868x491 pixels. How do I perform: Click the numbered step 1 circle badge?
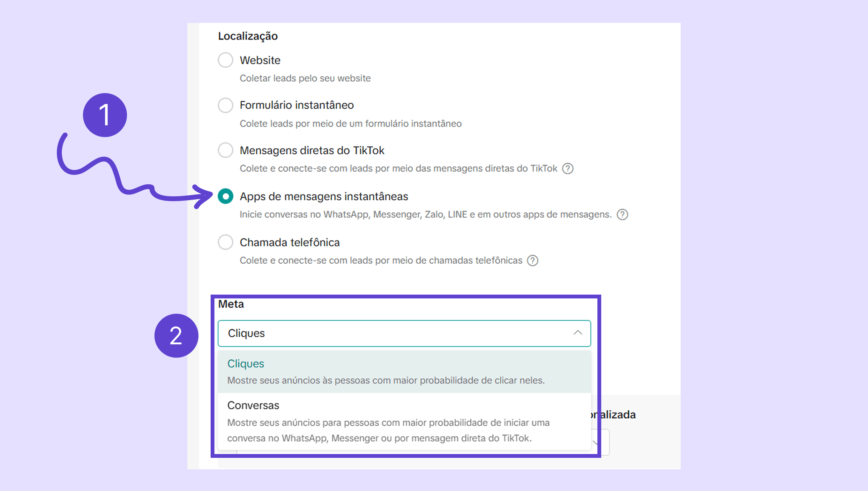pos(105,115)
